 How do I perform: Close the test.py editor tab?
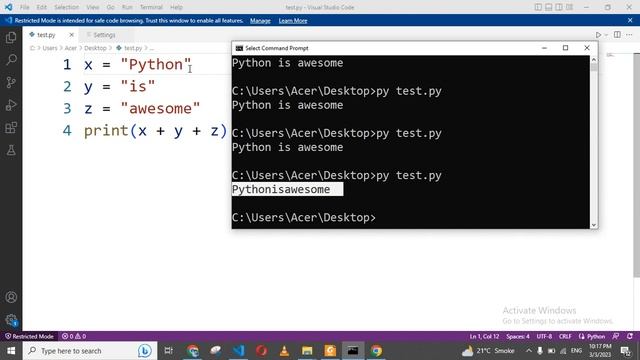71,35
